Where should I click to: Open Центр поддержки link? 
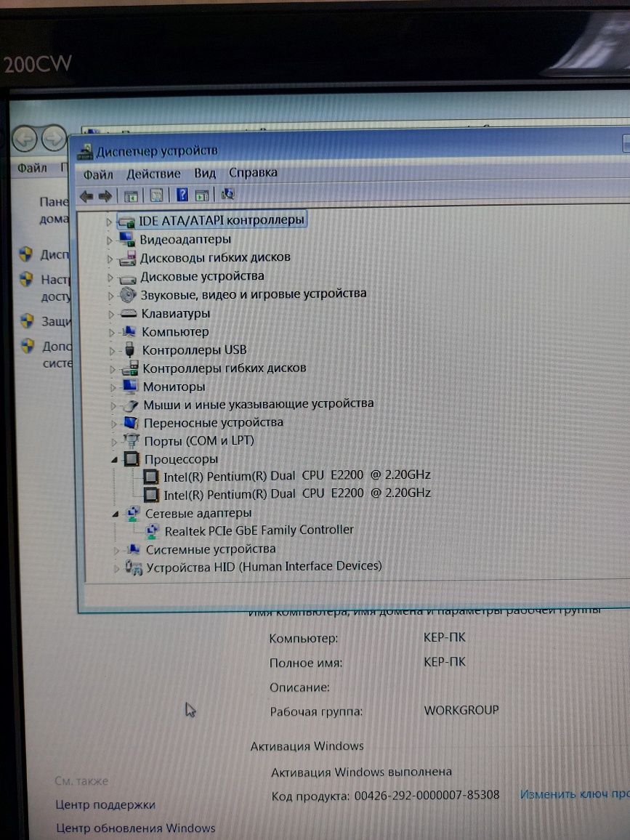click(105, 804)
